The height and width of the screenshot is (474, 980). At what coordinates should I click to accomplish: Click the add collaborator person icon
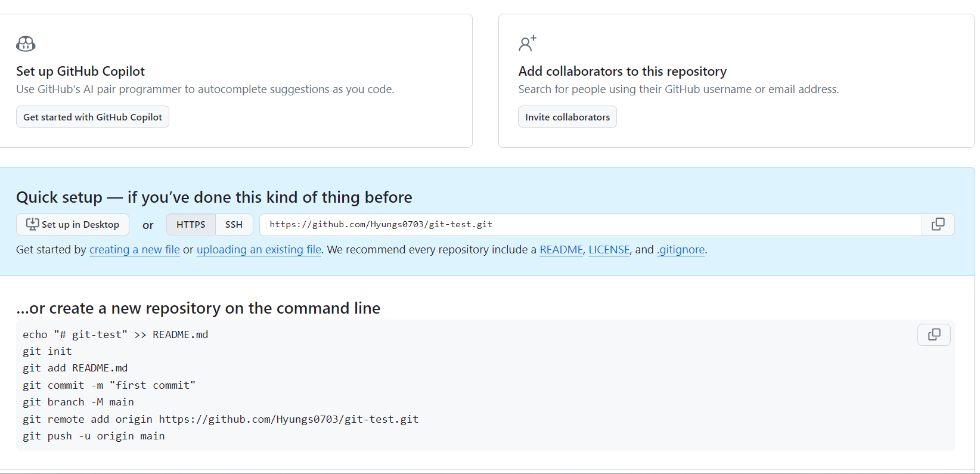tap(527, 43)
